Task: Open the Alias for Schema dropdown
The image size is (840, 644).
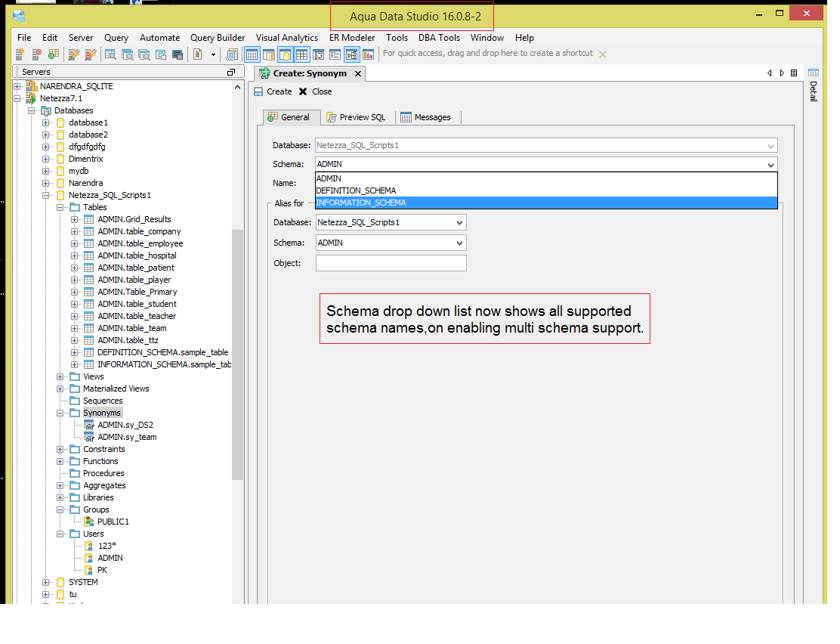Action: (459, 243)
